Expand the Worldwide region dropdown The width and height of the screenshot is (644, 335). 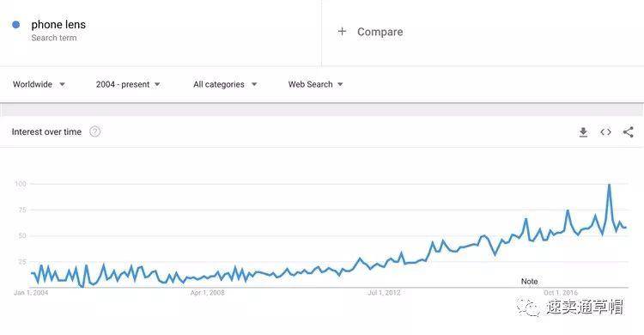click(x=39, y=84)
